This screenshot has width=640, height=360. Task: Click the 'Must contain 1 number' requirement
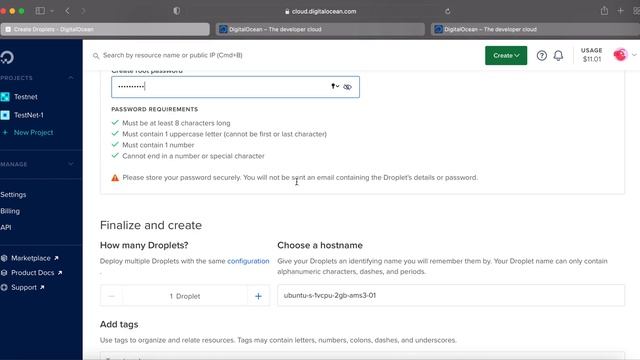[x=158, y=145]
